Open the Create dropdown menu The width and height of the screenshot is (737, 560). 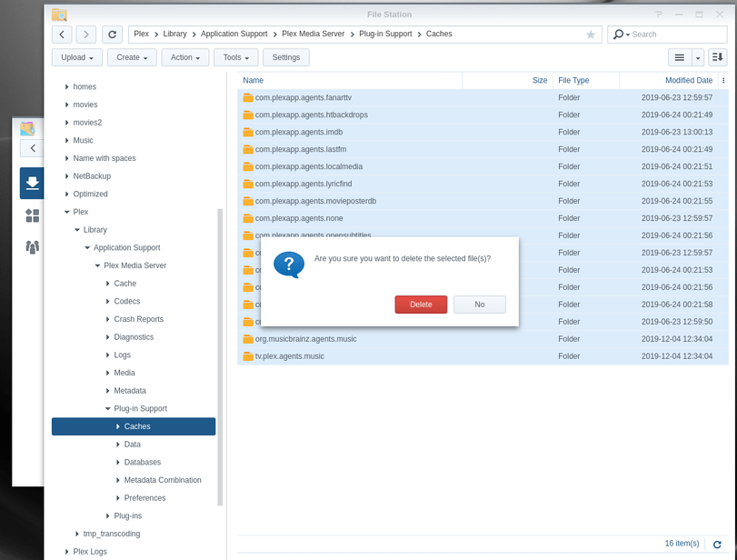point(132,57)
